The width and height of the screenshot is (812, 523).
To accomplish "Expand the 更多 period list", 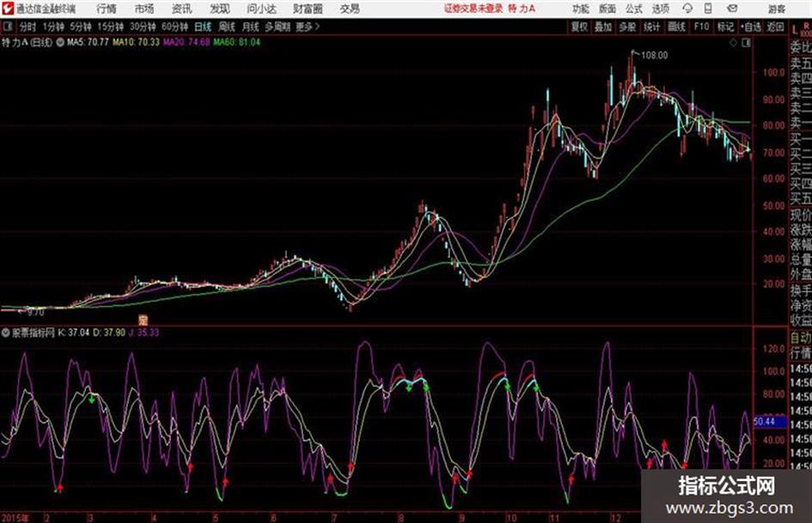I will pyautogui.click(x=308, y=27).
